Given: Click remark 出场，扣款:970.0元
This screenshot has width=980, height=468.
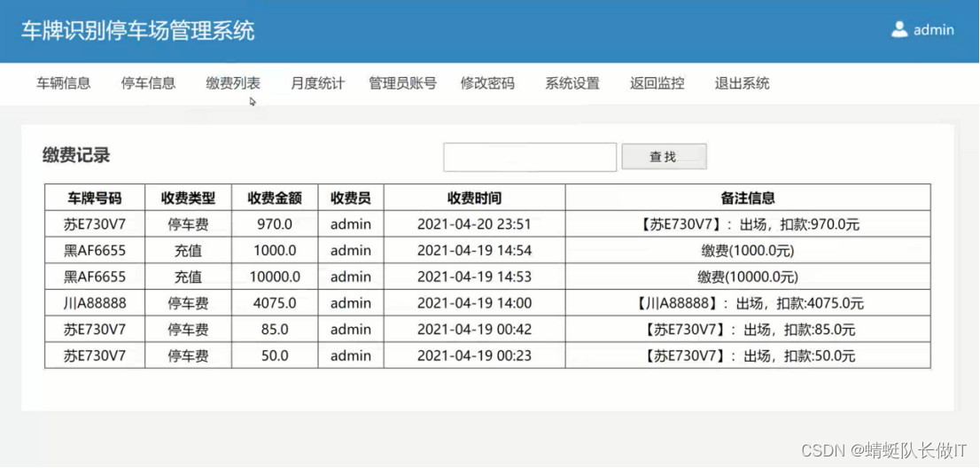Looking at the screenshot, I should (x=798, y=224).
